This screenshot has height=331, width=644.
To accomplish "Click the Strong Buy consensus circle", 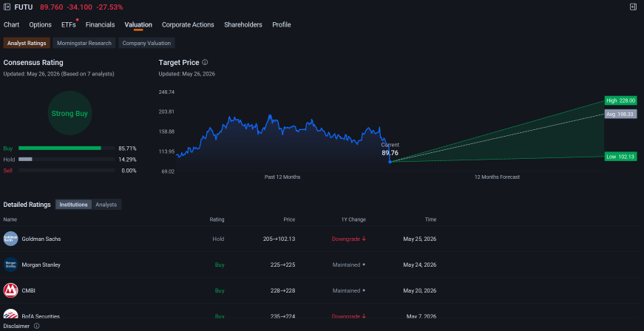I will (70, 113).
